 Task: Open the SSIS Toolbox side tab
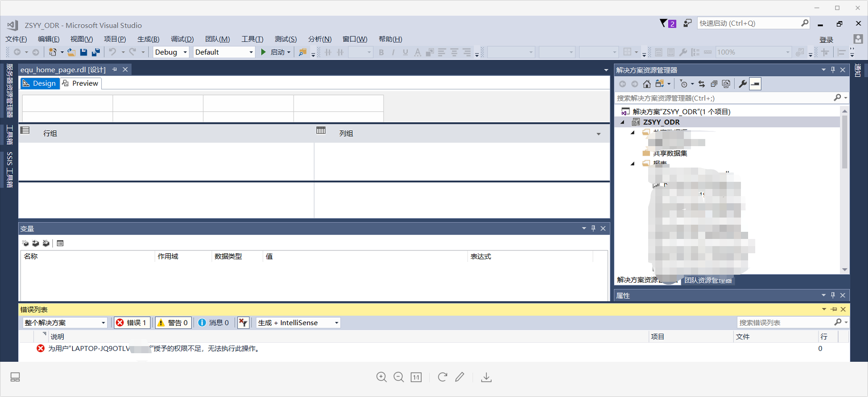click(x=10, y=169)
